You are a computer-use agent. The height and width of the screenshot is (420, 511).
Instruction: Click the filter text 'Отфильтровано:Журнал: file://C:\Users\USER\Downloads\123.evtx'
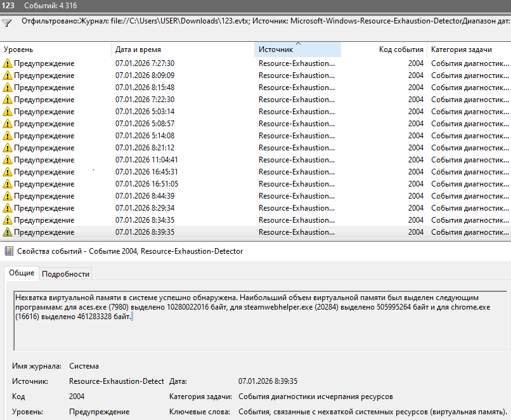136,21
